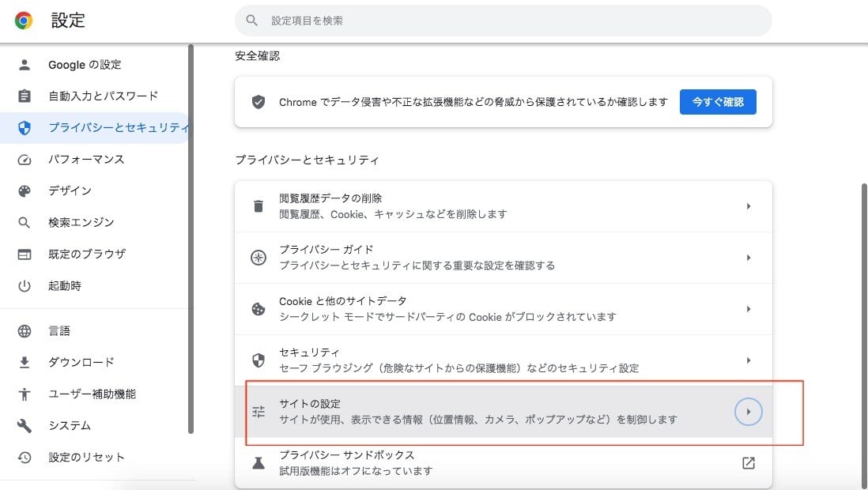The width and height of the screenshot is (868, 490).
Task: Open パフォーマンス settings
Action: coord(86,160)
